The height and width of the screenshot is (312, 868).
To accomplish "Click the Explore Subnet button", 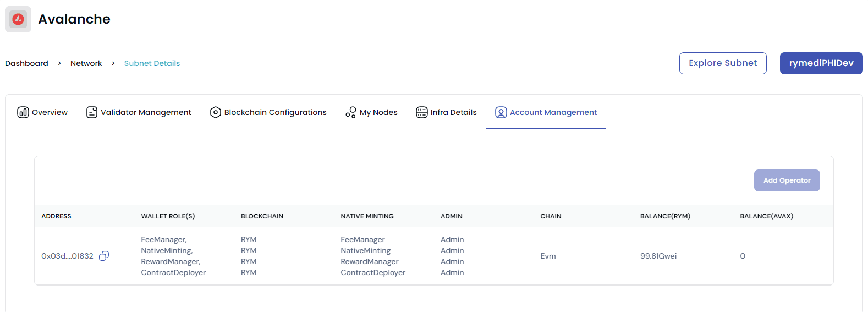I will click(723, 63).
